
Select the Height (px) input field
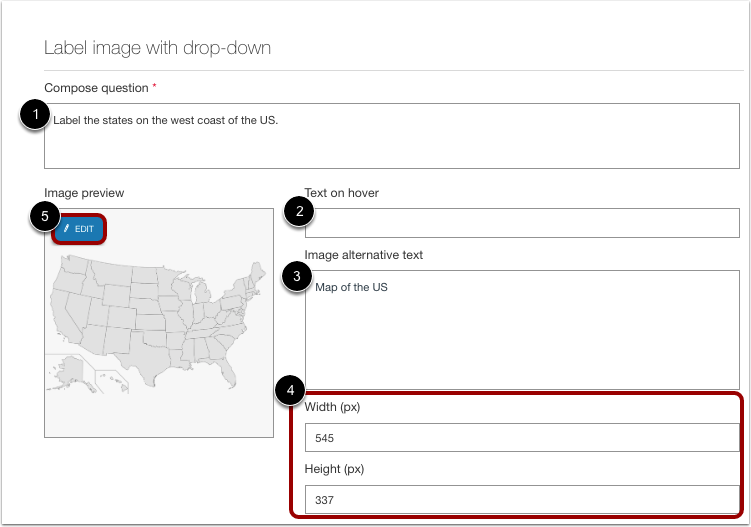pos(521,499)
